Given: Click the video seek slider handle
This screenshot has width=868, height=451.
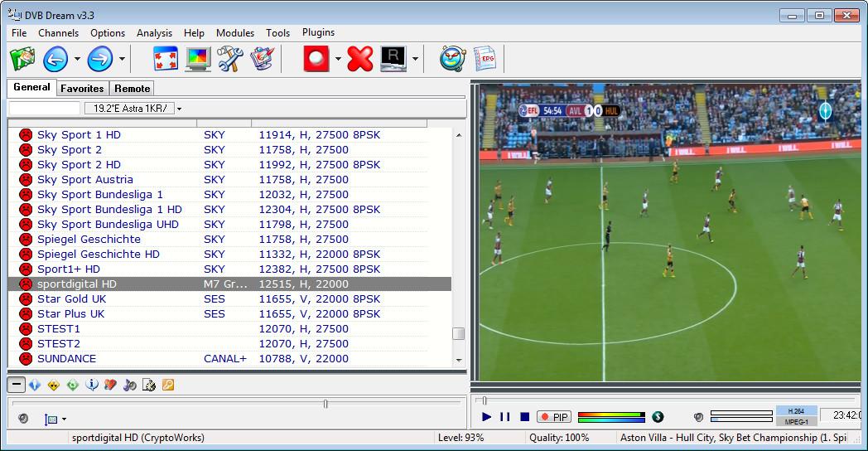Looking at the screenshot, I should (x=485, y=400).
